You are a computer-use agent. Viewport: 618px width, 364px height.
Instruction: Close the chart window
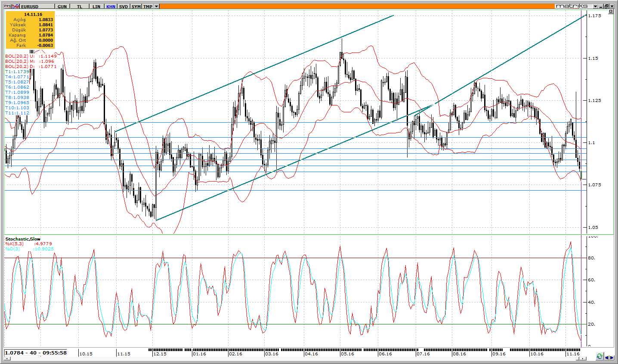[x=612, y=6]
